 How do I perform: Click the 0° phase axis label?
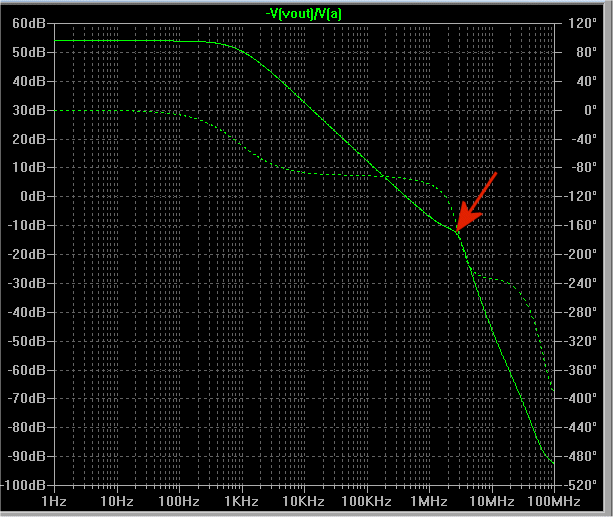point(590,110)
